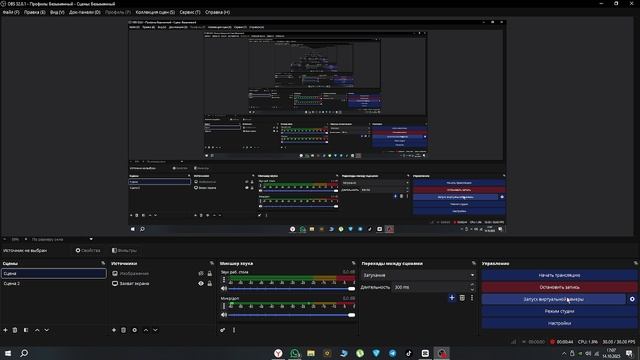Mute the microphone with the speaker icon
Image resolution: width=640 pixels, height=360 pixels.
[x=224, y=315]
